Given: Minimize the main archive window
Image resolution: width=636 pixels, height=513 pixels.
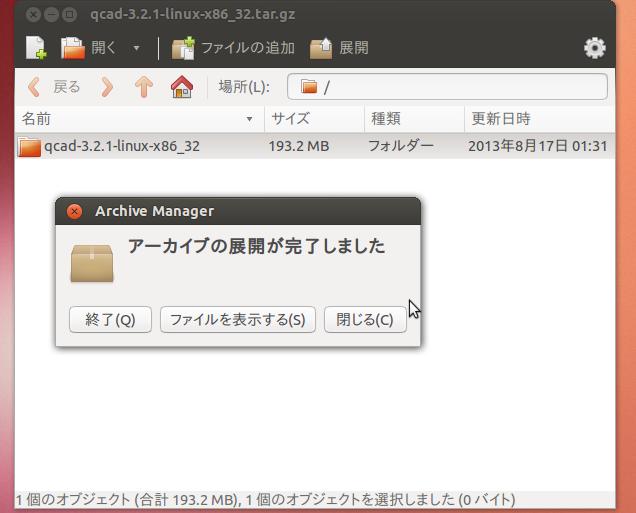Looking at the screenshot, I should tap(52, 15).
